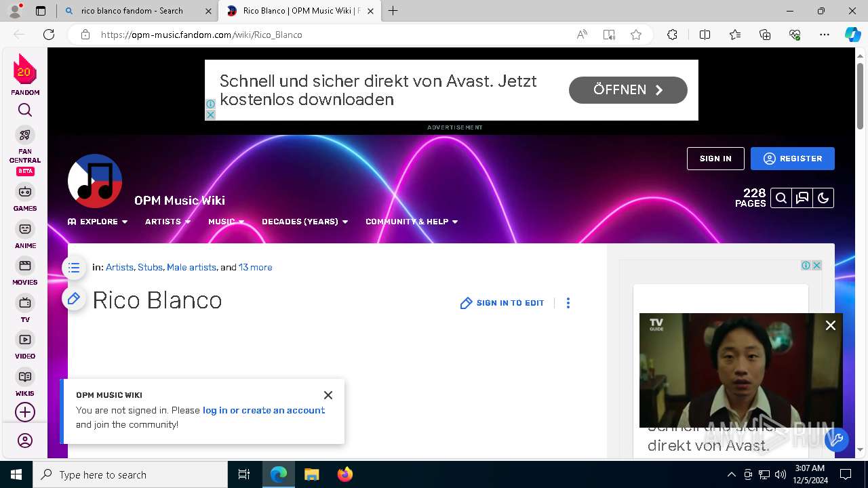Click the page vertical scrollbar
The height and width of the screenshot is (488, 868).
tap(861, 95)
